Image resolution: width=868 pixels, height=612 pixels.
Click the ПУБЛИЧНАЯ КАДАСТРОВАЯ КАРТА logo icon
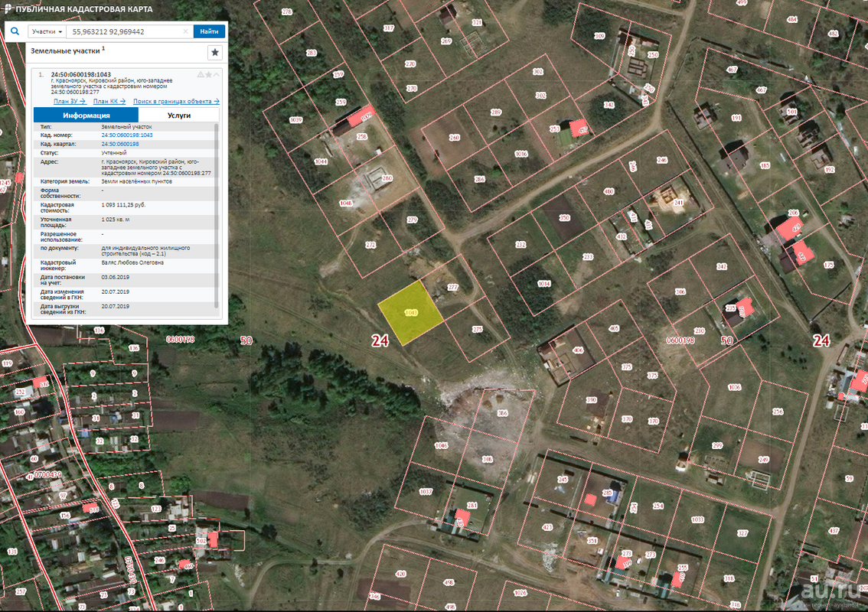point(8,8)
